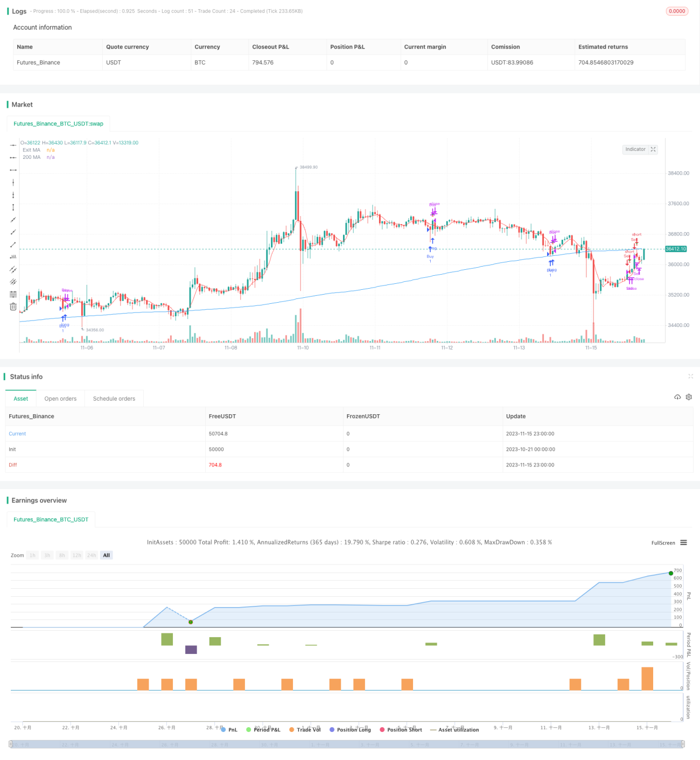Image resolution: width=700 pixels, height=760 pixels.
Task: Select the horizontal straight line drawing tool
Action: 13,145
